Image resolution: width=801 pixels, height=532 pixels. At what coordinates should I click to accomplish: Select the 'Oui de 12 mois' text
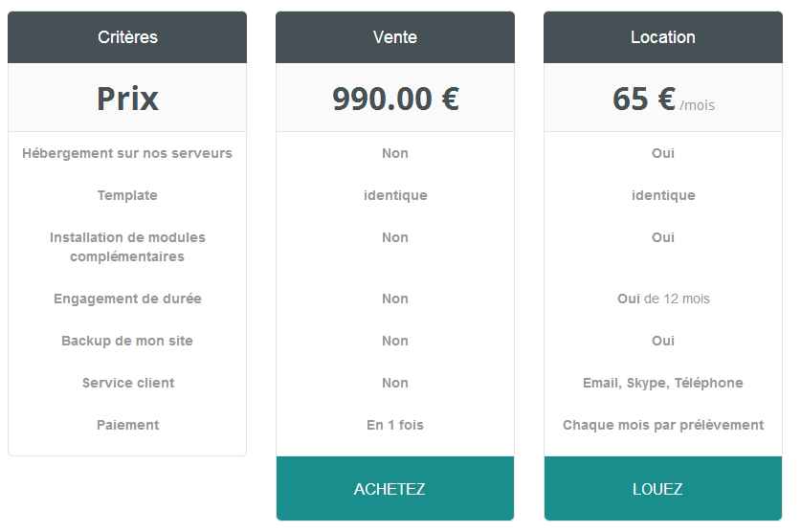click(662, 299)
